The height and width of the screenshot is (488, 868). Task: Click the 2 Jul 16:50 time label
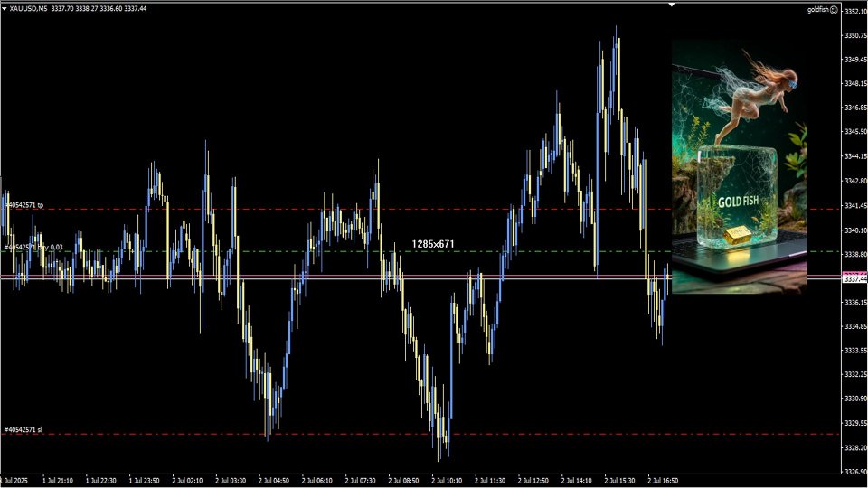[x=663, y=481]
